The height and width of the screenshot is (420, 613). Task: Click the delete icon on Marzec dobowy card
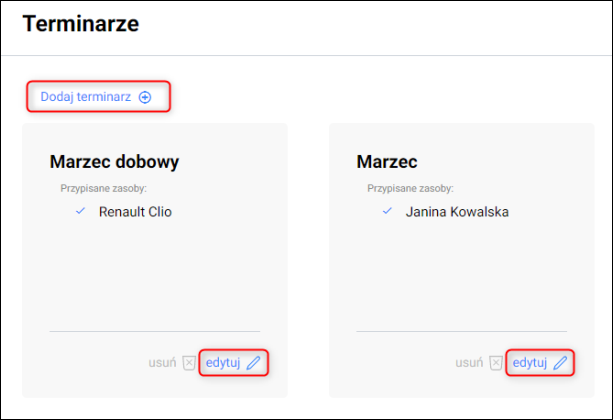pos(189,363)
